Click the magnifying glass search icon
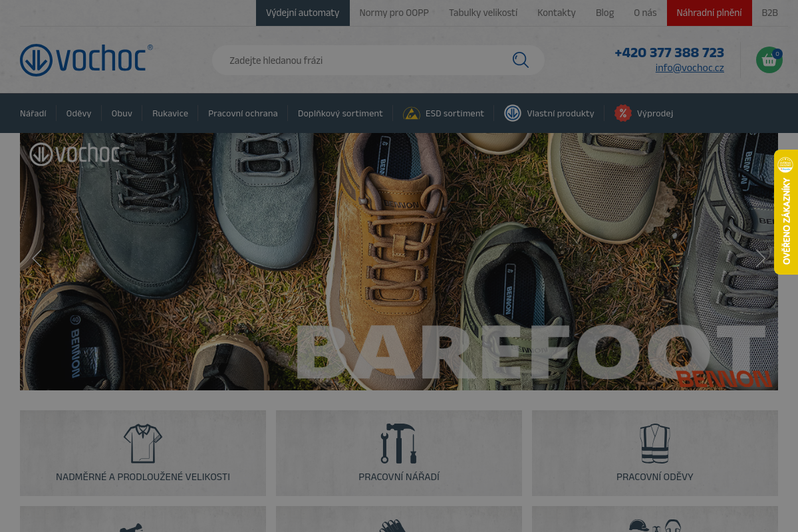This screenshot has width=798, height=532. pyautogui.click(x=520, y=61)
